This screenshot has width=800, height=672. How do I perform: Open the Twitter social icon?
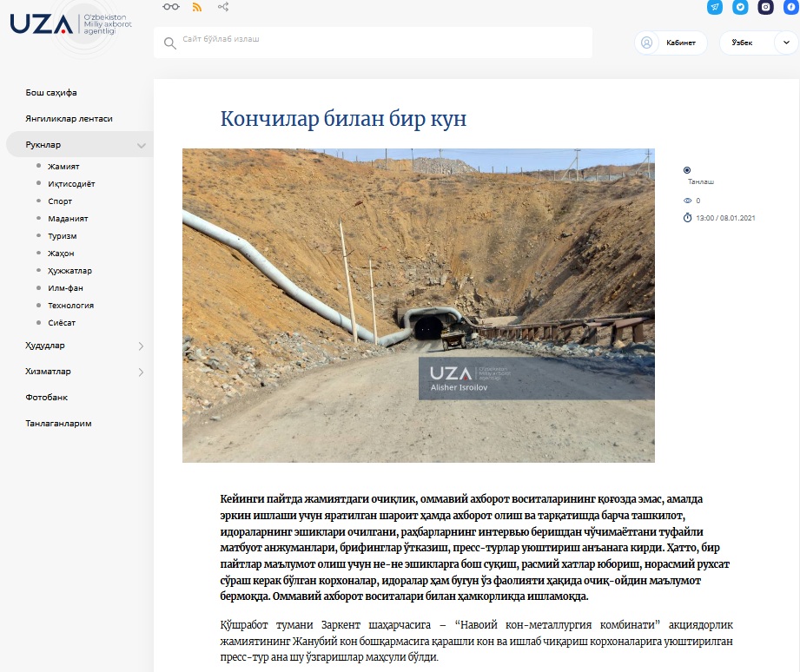click(740, 7)
